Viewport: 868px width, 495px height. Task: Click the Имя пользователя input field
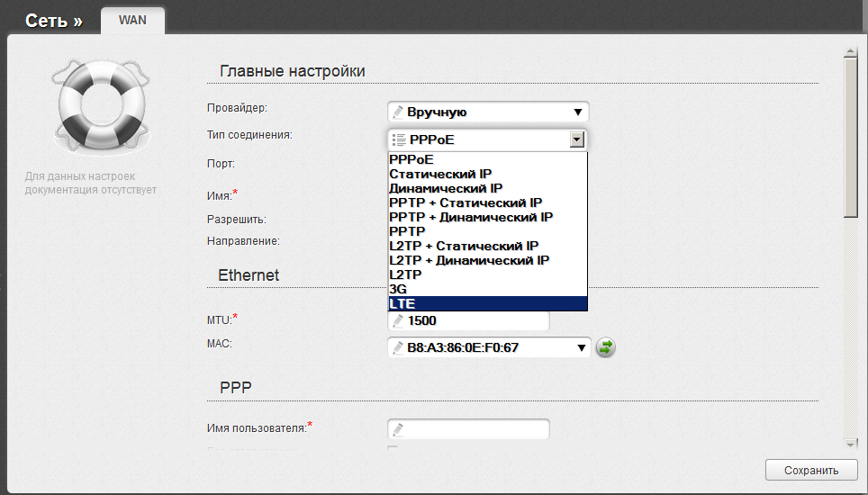pos(468,429)
